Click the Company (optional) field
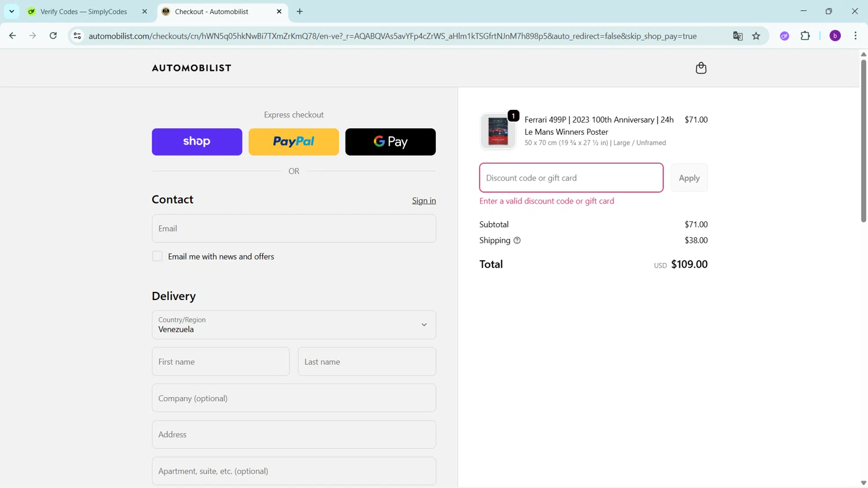This screenshot has height=488, width=868. click(294, 398)
